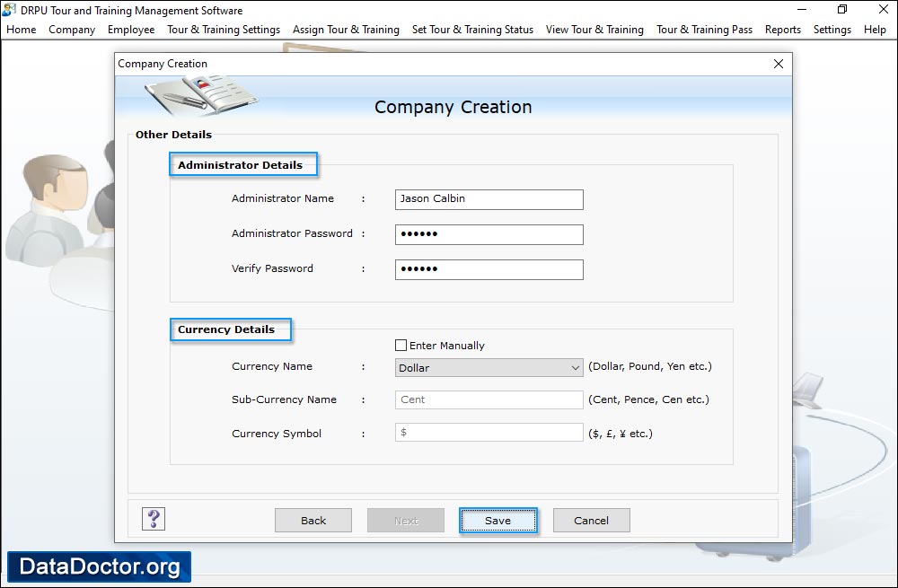Open the Currency Name dropdown
The image size is (898, 588).
click(489, 367)
